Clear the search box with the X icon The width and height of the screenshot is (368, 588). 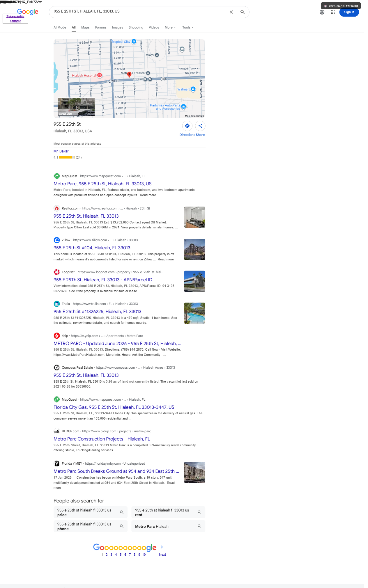coord(231,12)
